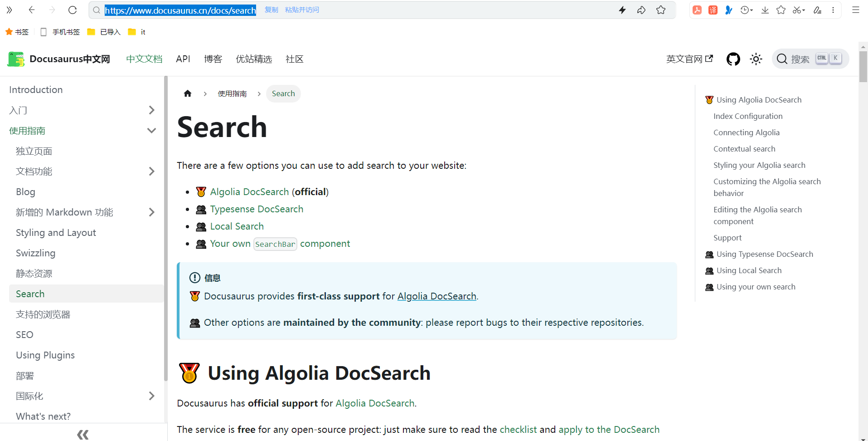The image size is (868, 441).
Task: Open the 独立页面 sidebar item
Action: click(x=34, y=151)
